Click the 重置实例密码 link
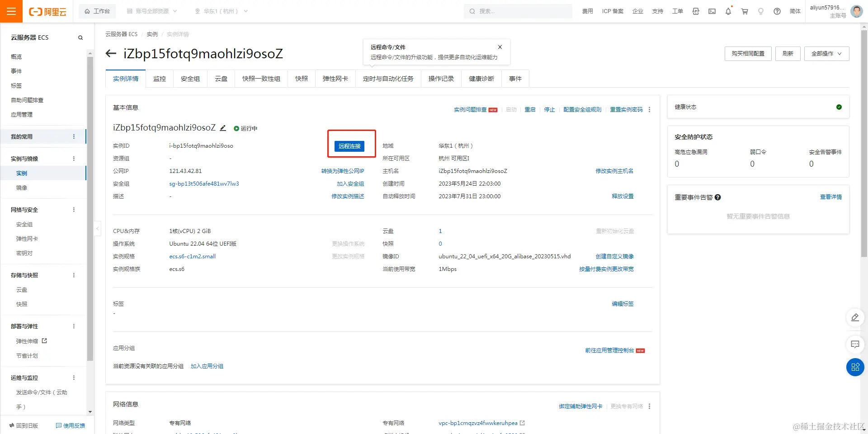This screenshot has height=434, width=868. click(x=626, y=110)
